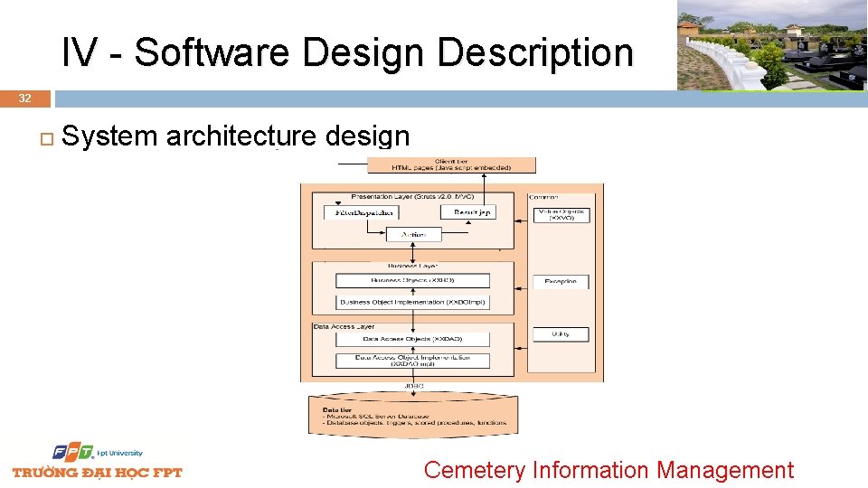Select the 'Data Access Object Implementation (XXDAOImpl)' box
Image resolution: width=868 pixels, height=488 pixels.
tap(412, 361)
